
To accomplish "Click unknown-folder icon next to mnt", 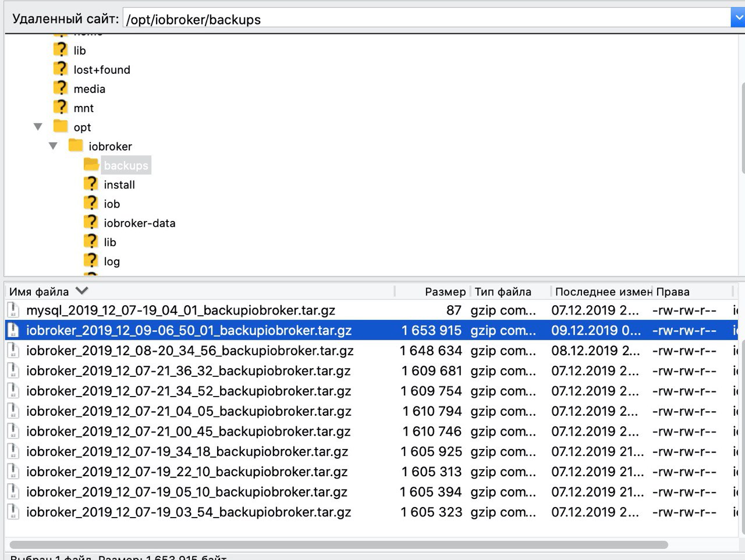I will [61, 107].
